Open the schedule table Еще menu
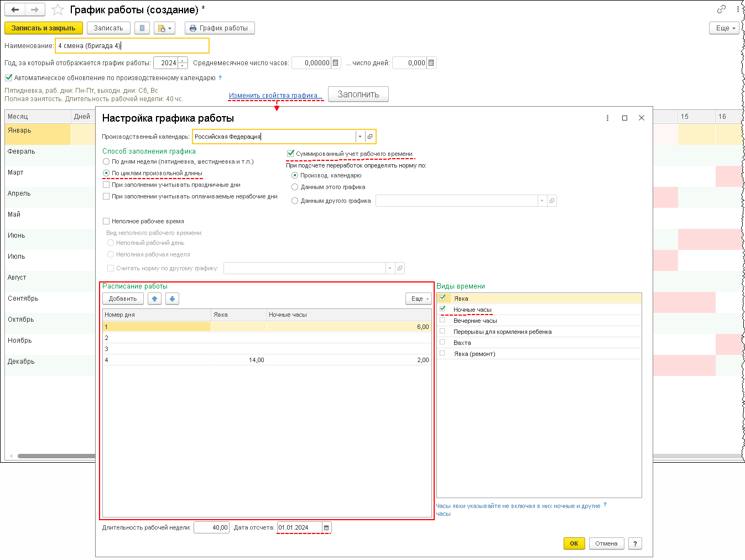The width and height of the screenshot is (745, 560). point(420,299)
